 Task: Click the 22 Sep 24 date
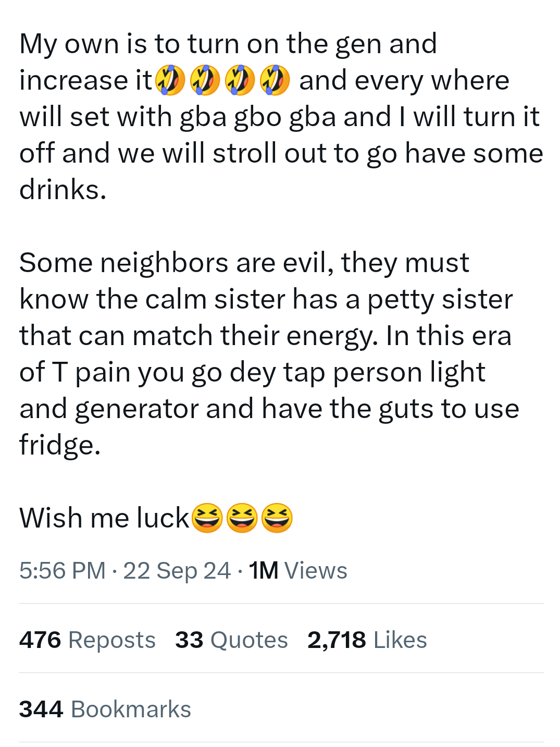177,570
